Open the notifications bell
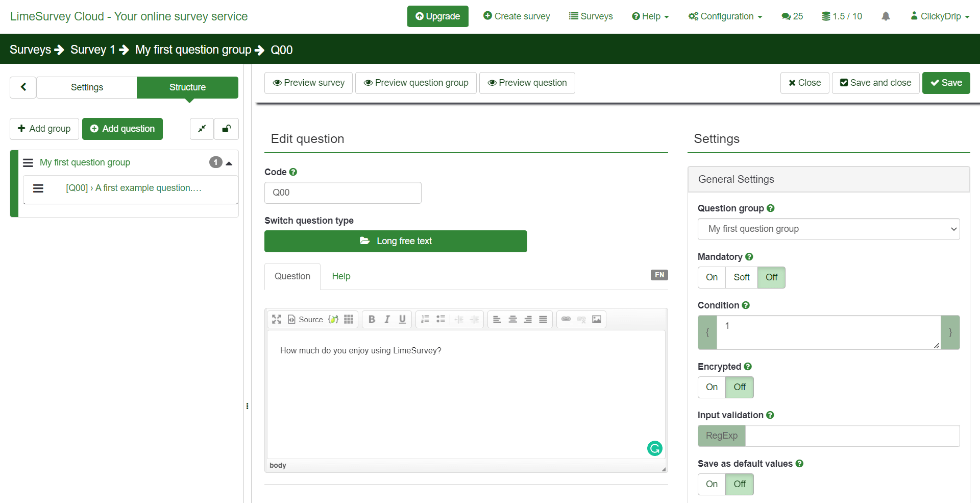This screenshot has width=980, height=503. [x=886, y=16]
